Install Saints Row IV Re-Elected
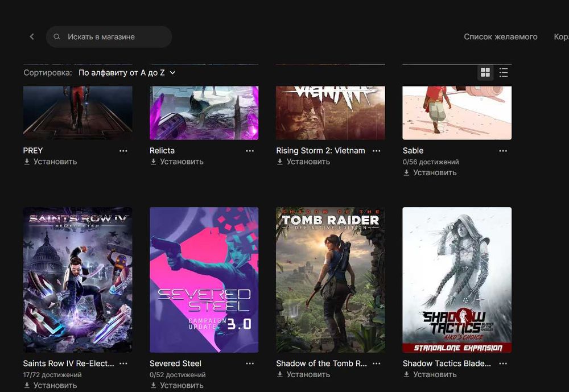The height and width of the screenshot is (392, 569). click(x=50, y=386)
